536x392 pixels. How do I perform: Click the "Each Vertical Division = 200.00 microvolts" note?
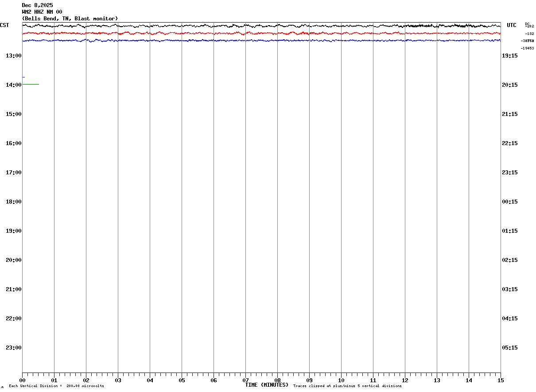coord(56,386)
